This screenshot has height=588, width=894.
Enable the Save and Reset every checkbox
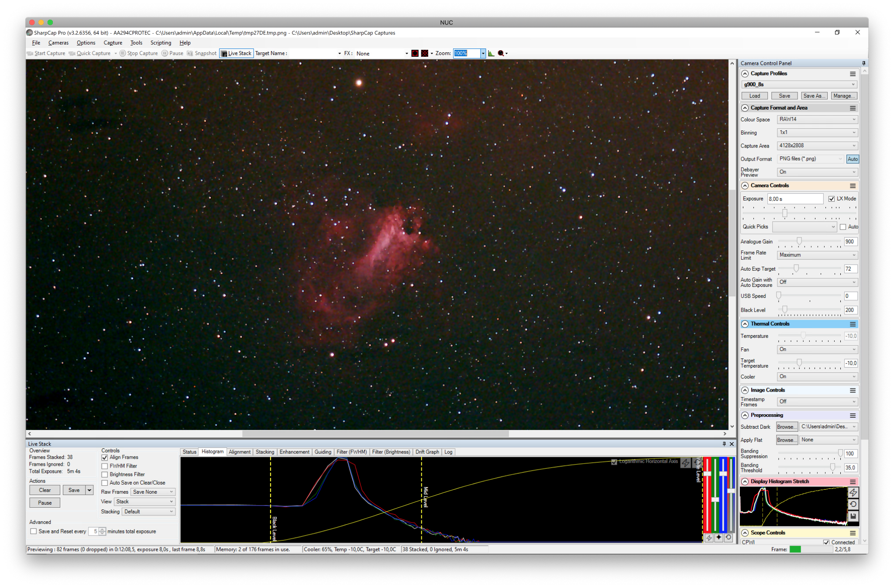coord(34,532)
